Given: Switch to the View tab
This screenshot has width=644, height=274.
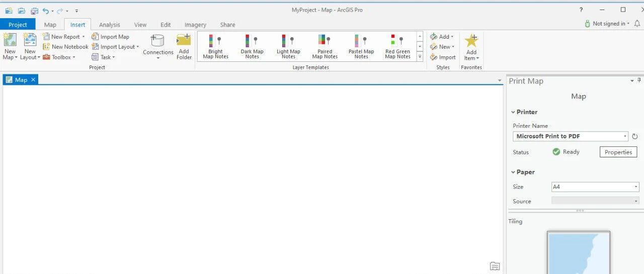Looking at the screenshot, I should point(140,25).
